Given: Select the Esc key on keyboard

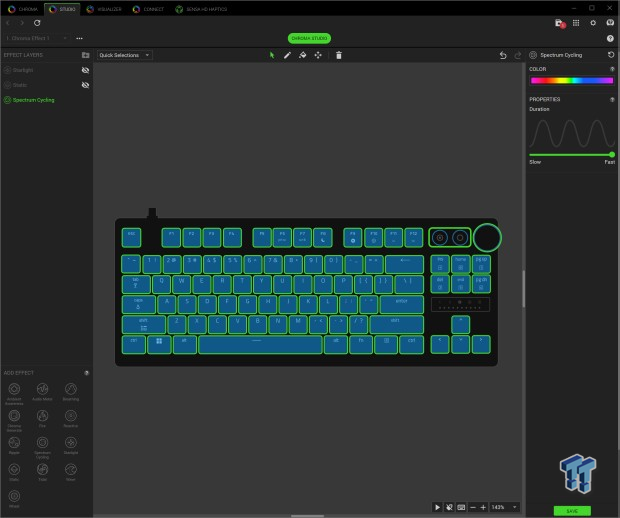Looking at the screenshot, I should tap(131, 238).
